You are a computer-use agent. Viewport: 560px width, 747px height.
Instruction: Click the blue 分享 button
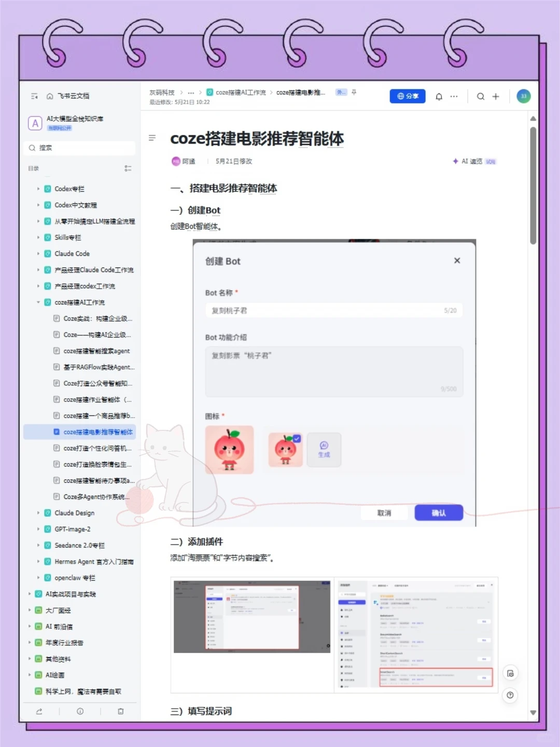[x=408, y=96]
